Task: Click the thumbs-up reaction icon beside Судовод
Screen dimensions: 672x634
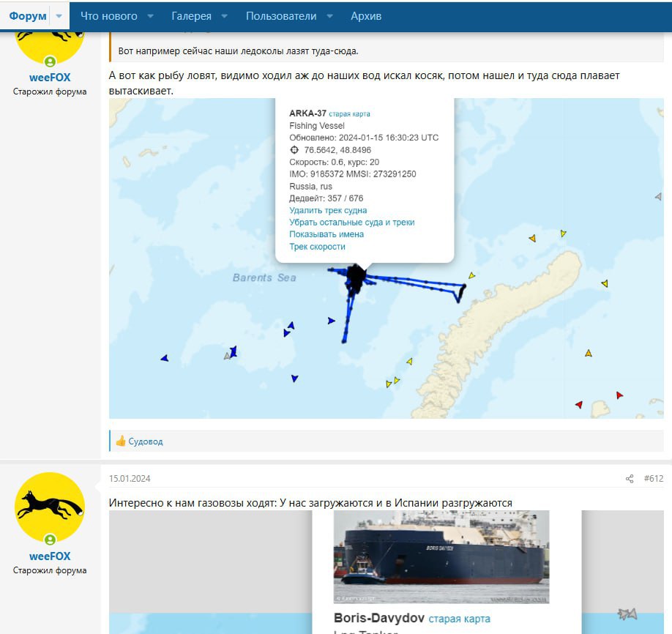Action: (121, 441)
